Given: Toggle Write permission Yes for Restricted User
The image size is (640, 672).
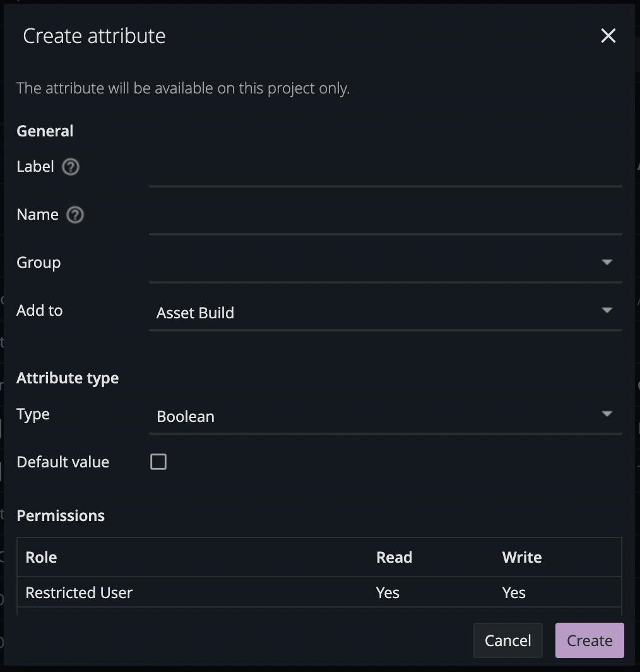Looking at the screenshot, I should pos(514,592).
